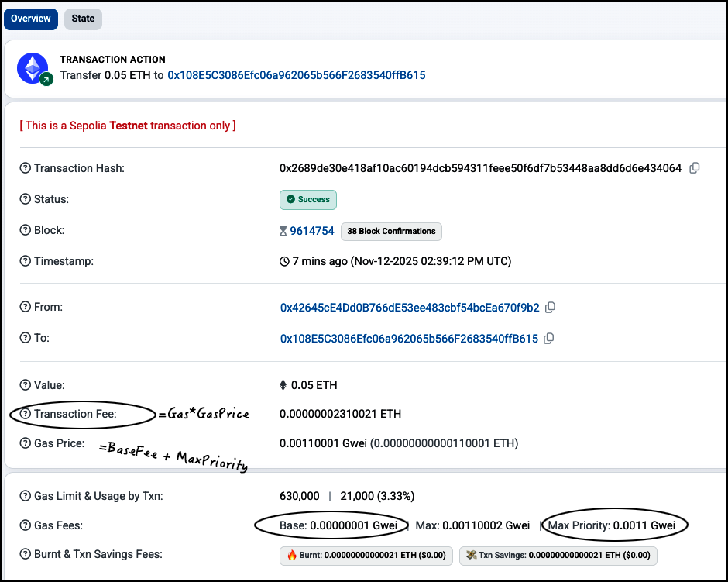Screen dimensions: 728x582
Task: Open the From address 0x42645c link
Action: pos(410,308)
